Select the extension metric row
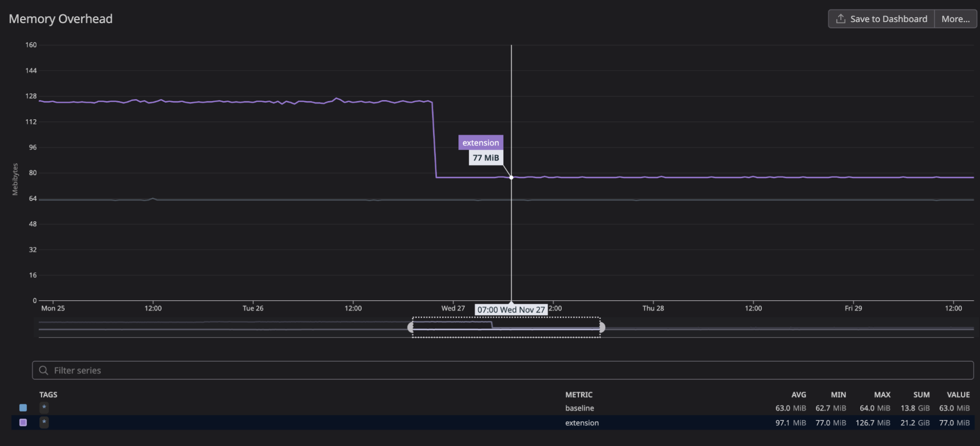Viewport: 980px width, 446px height. (x=581, y=422)
